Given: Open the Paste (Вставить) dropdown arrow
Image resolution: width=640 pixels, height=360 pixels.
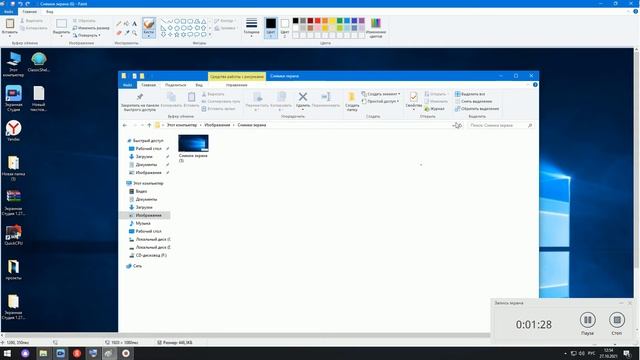Looking at the screenshot, I should (x=10, y=36).
